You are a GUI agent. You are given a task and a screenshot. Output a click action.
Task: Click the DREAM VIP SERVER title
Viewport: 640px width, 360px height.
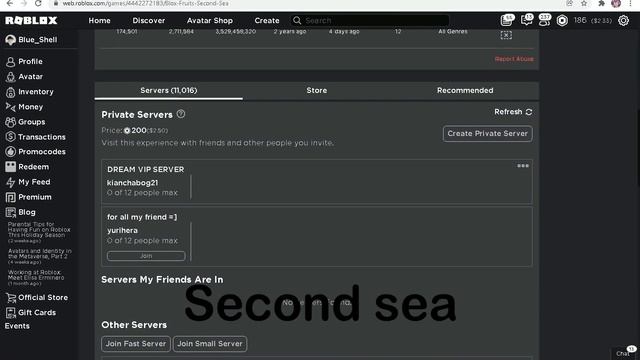146,169
